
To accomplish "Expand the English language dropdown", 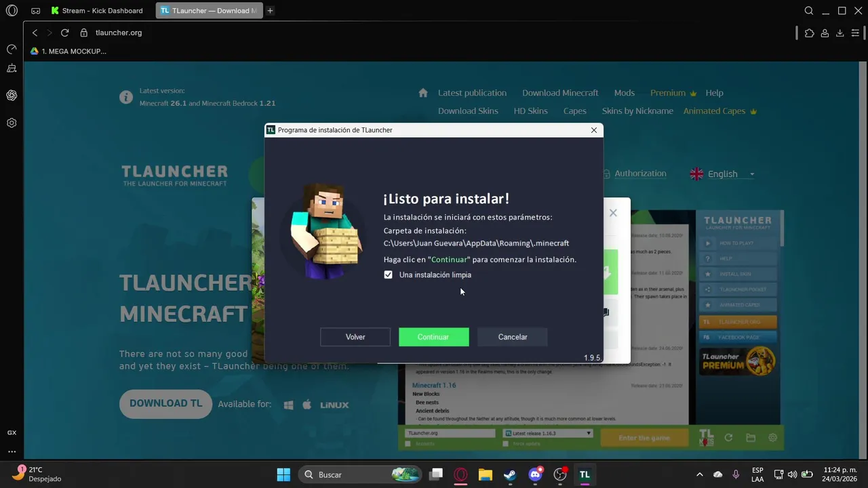I will click(722, 174).
